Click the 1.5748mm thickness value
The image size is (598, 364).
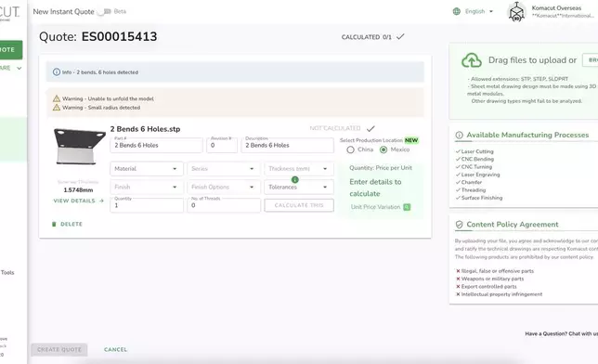point(78,190)
